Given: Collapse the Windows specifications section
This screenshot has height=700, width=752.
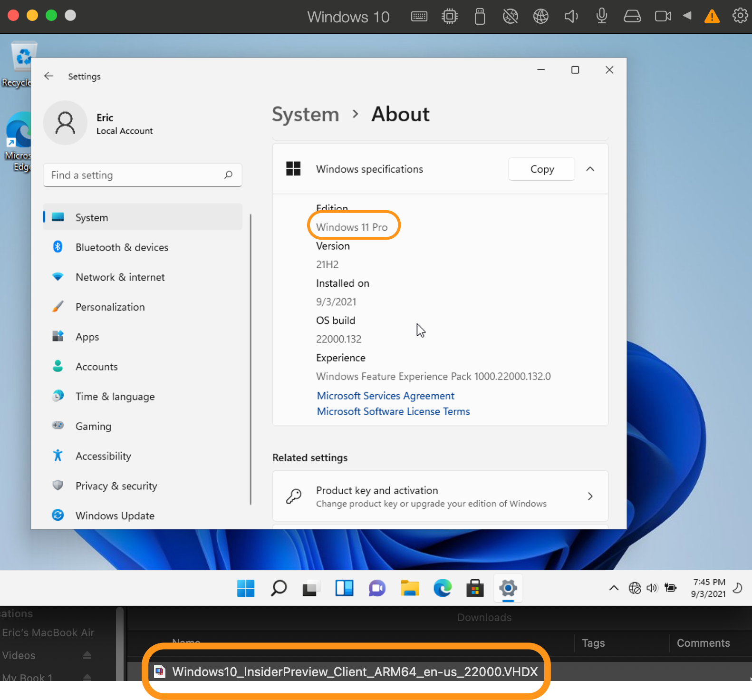Looking at the screenshot, I should [x=590, y=169].
